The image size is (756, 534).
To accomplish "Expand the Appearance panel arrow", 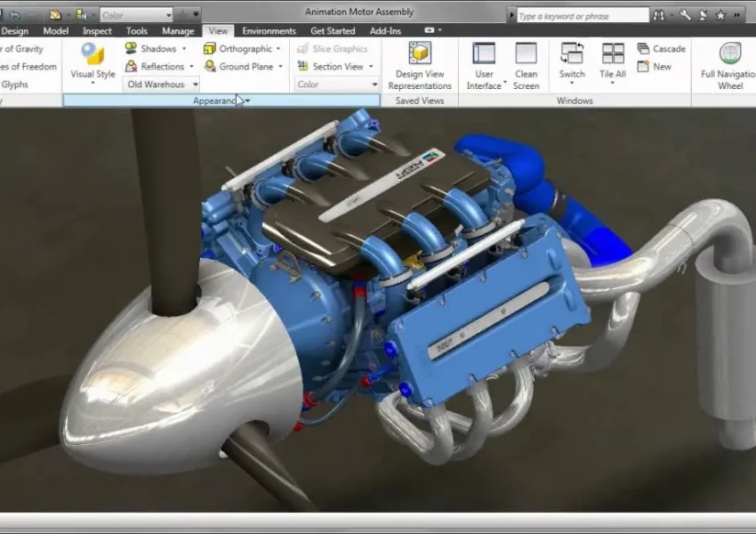I will [x=247, y=101].
